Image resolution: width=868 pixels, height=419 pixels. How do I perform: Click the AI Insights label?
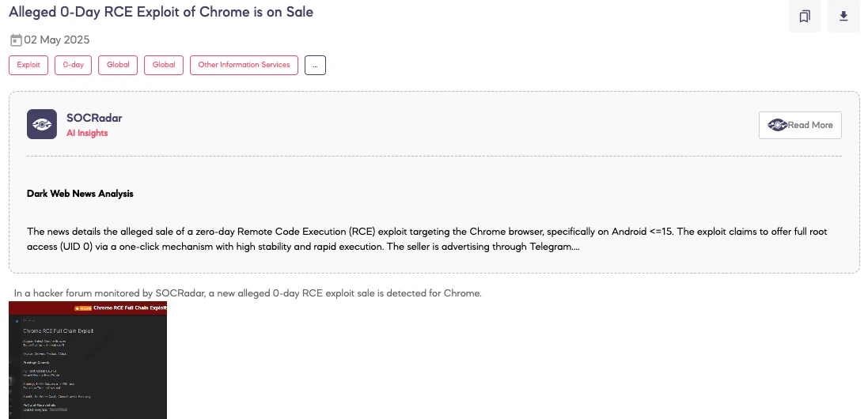[87, 134]
